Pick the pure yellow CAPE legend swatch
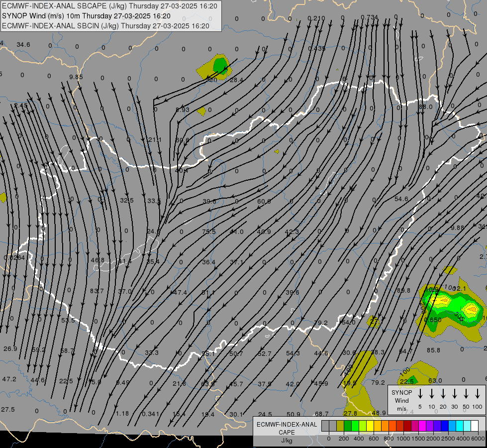Viewport: 487px width, 448px height. click(370, 426)
